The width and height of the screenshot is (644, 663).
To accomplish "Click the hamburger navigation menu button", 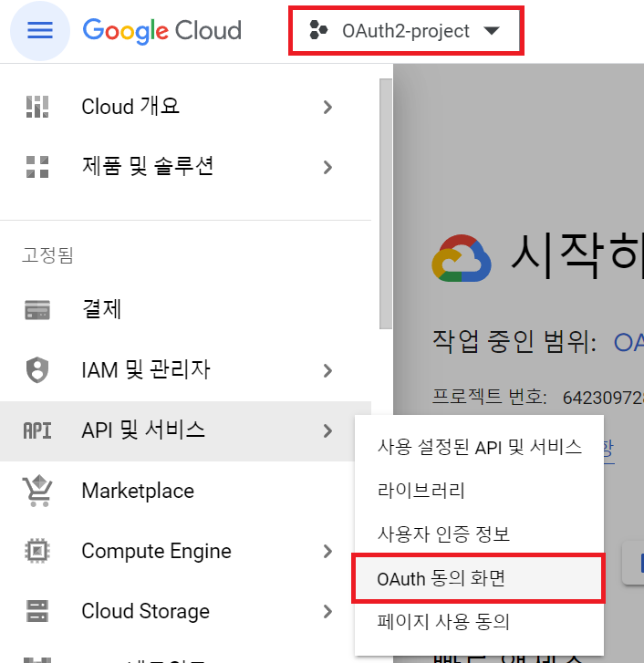I will (40, 31).
